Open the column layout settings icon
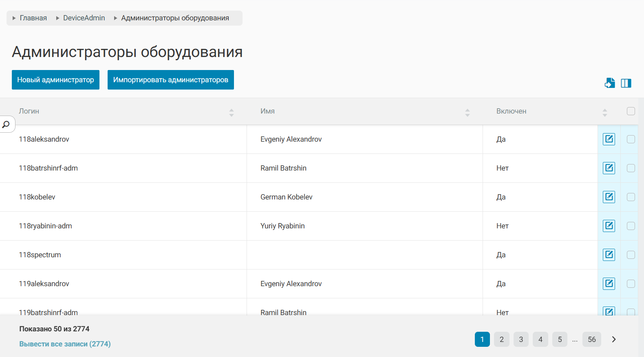Screen dimensions: 644x357 point(626,83)
